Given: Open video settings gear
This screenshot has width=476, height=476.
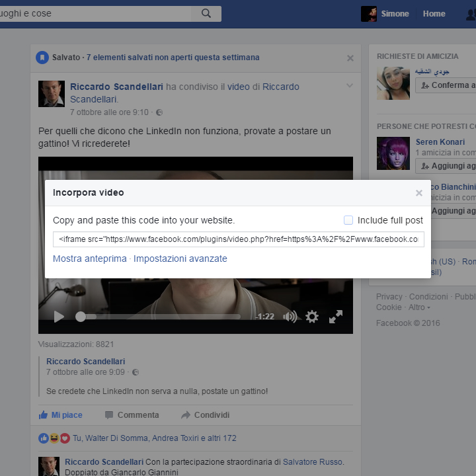Looking at the screenshot, I should click(x=312, y=317).
